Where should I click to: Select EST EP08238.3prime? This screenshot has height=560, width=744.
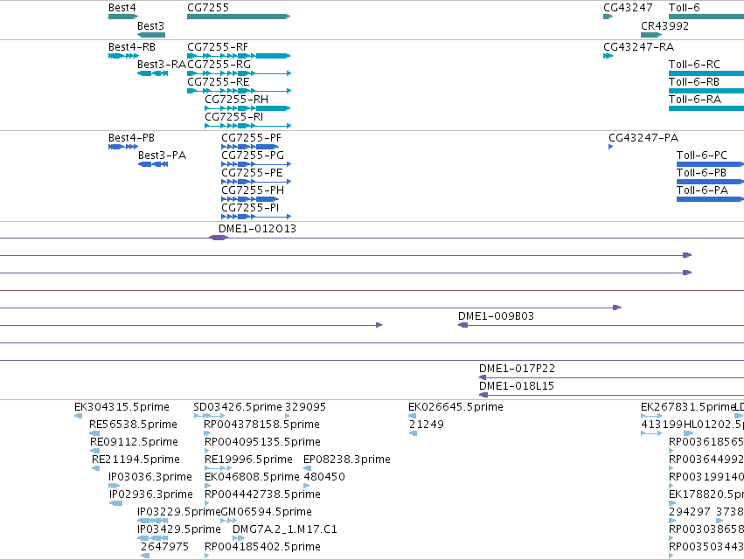(x=308, y=468)
